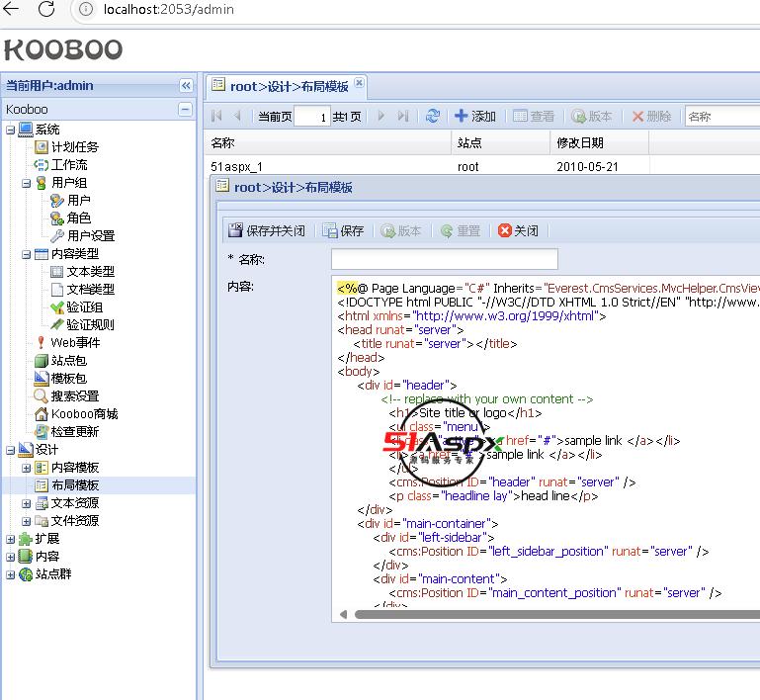The image size is (760, 700).
Task: Close the root>设计>布局模板 tab
Action: click(x=360, y=84)
